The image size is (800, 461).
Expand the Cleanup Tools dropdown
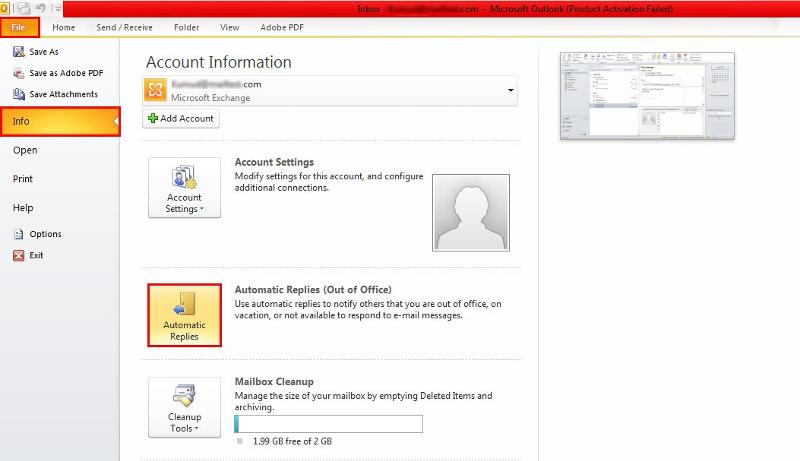pos(185,407)
